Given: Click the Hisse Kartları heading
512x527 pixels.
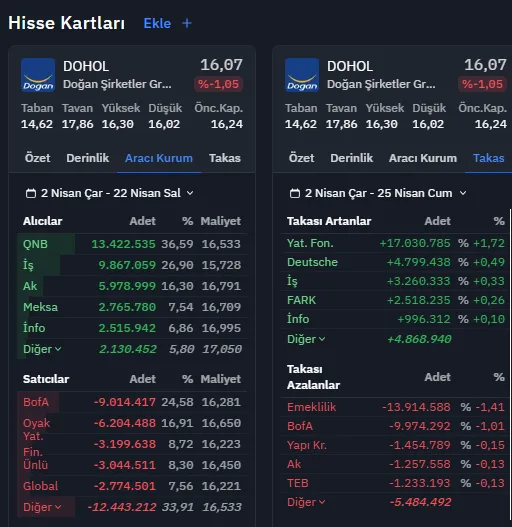Looking at the screenshot, I should [67, 23].
